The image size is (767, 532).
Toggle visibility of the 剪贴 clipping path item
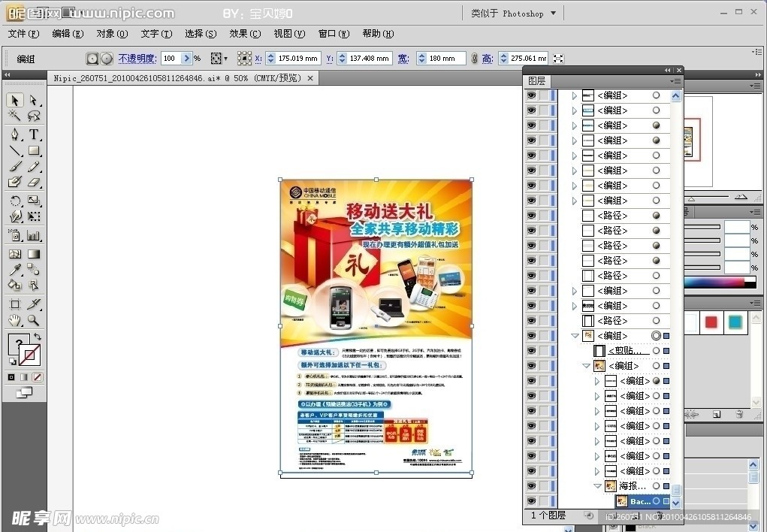click(531, 351)
